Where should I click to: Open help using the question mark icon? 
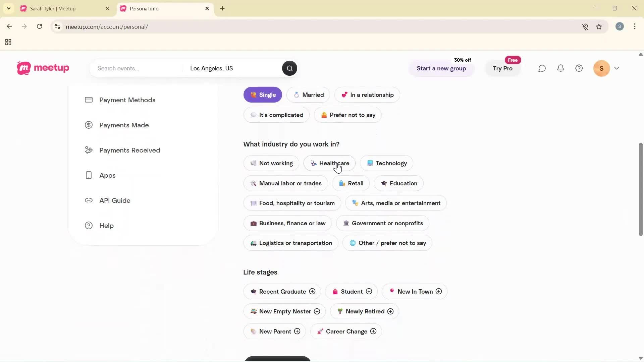tap(579, 68)
